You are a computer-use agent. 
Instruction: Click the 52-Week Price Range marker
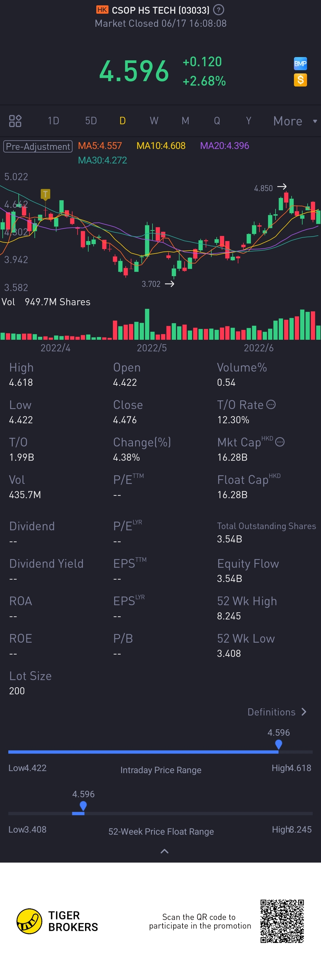(x=83, y=806)
